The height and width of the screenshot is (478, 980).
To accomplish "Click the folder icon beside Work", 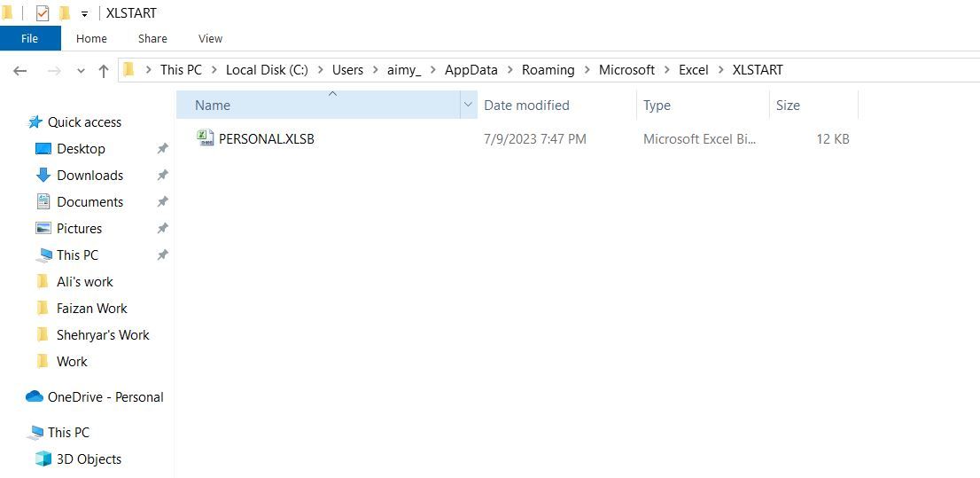I will click(x=43, y=361).
